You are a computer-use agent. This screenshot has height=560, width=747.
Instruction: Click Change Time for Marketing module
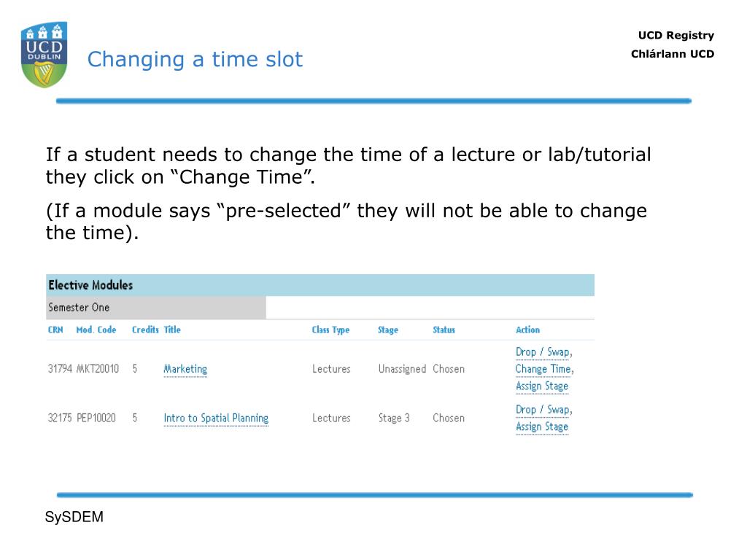543,369
